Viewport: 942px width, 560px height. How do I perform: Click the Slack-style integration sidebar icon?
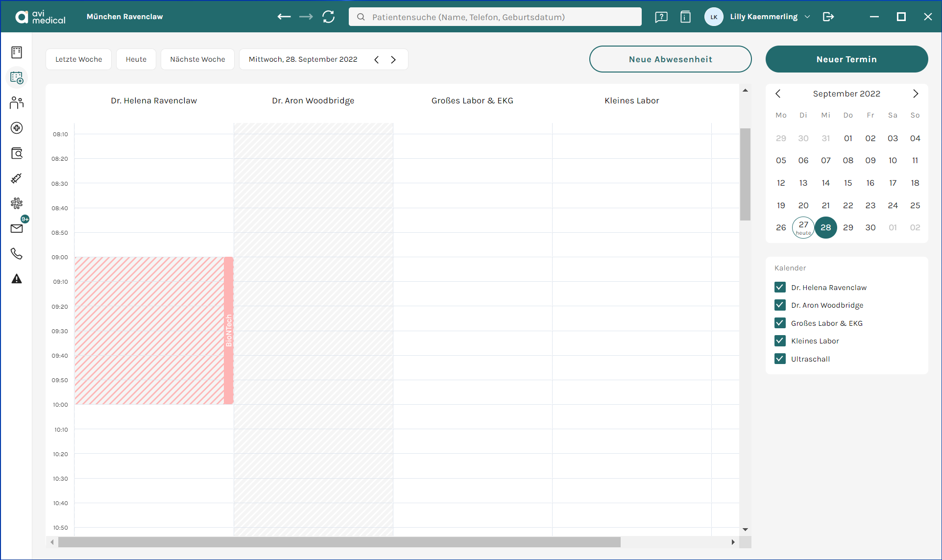(17, 203)
